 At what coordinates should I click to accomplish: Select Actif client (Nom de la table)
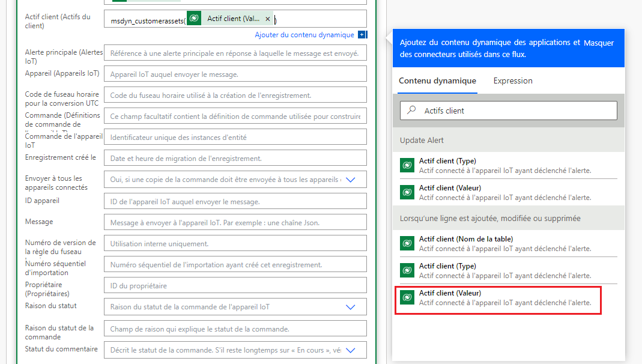[x=508, y=244]
